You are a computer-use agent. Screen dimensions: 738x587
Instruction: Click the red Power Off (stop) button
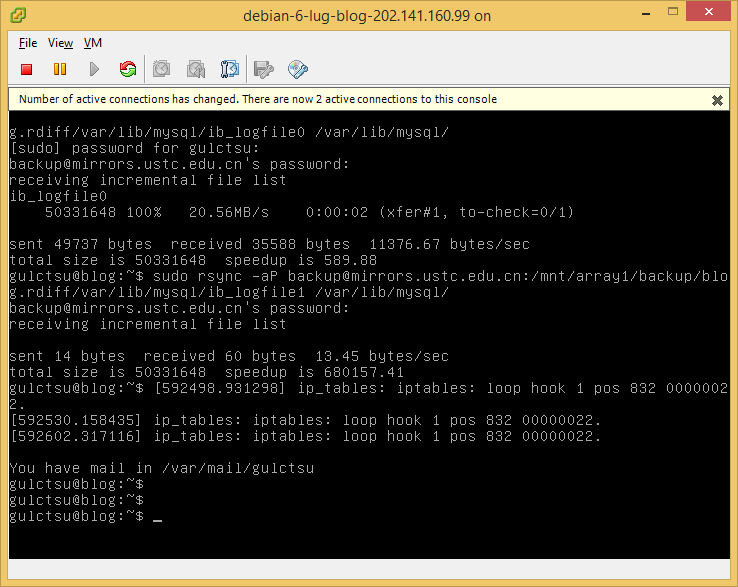[x=27, y=69]
